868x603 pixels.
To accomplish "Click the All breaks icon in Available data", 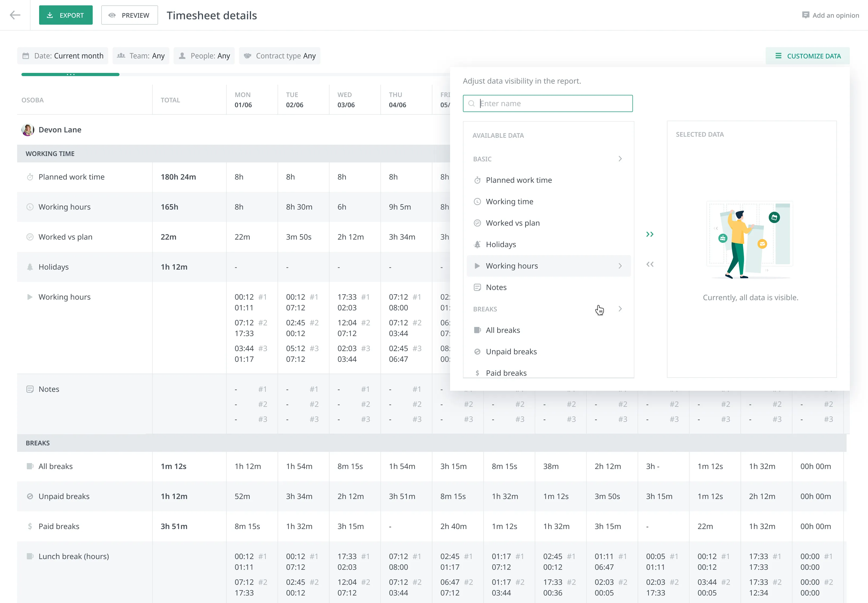I will click(x=477, y=330).
